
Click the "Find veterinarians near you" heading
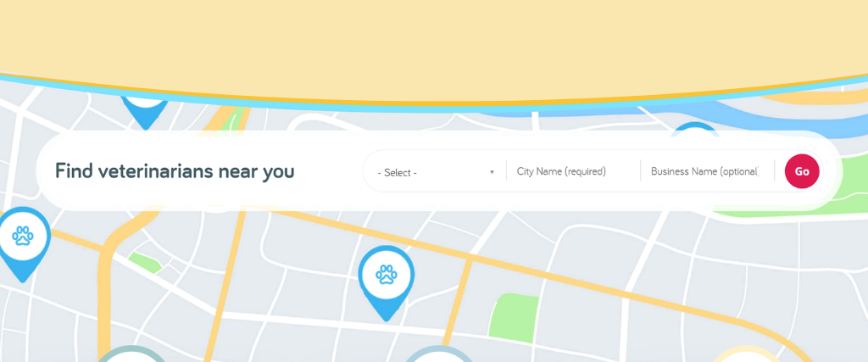click(175, 171)
